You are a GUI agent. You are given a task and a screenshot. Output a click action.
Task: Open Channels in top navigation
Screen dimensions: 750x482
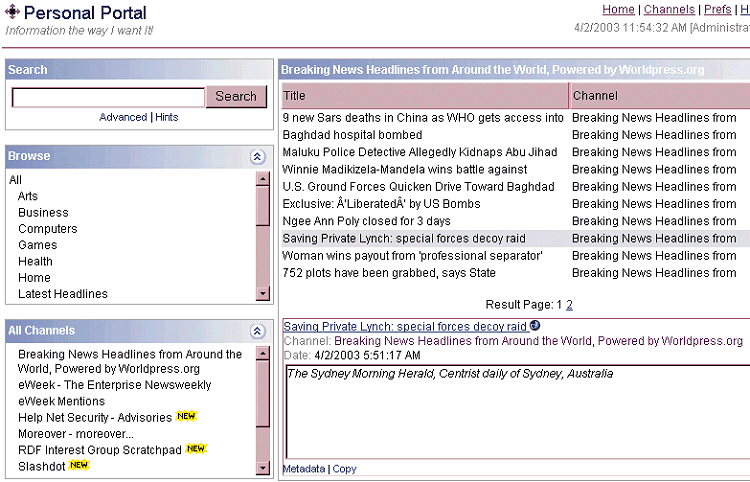click(x=669, y=10)
